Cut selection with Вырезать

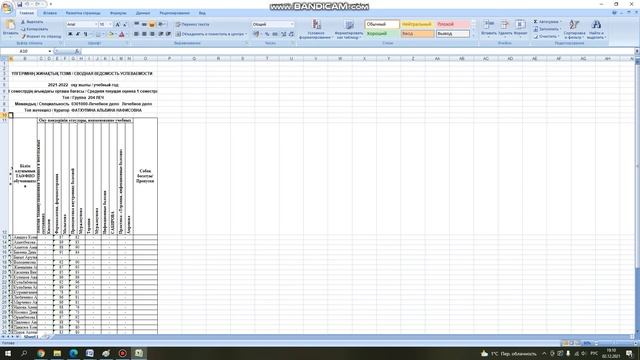tap(32, 22)
